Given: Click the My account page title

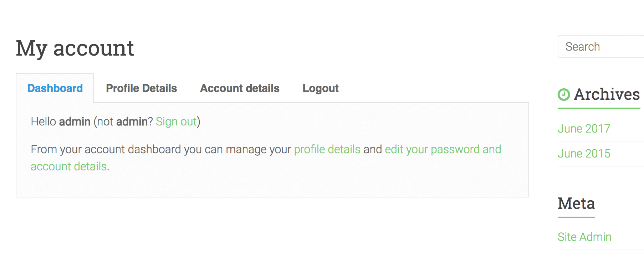Looking at the screenshot, I should [x=75, y=48].
